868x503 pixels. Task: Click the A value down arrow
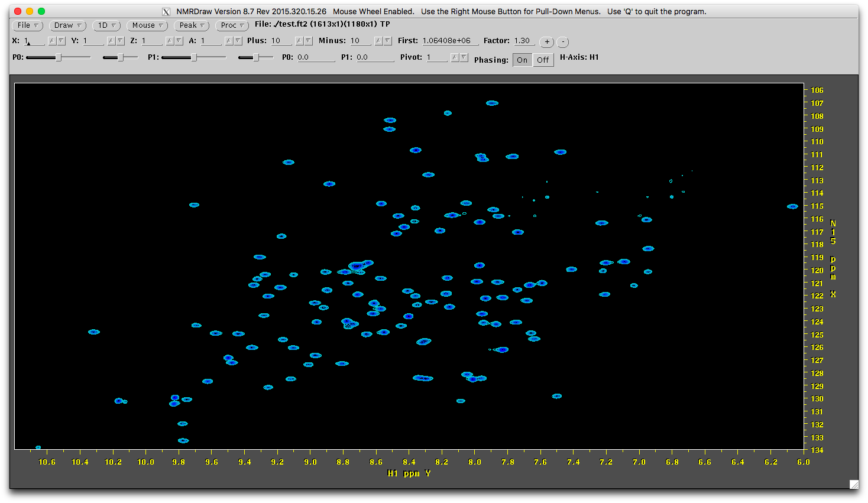(x=238, y=41)
